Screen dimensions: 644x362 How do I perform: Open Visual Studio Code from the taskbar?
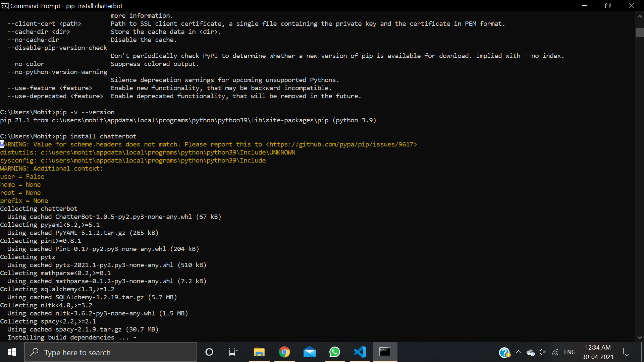pos(360,352)
